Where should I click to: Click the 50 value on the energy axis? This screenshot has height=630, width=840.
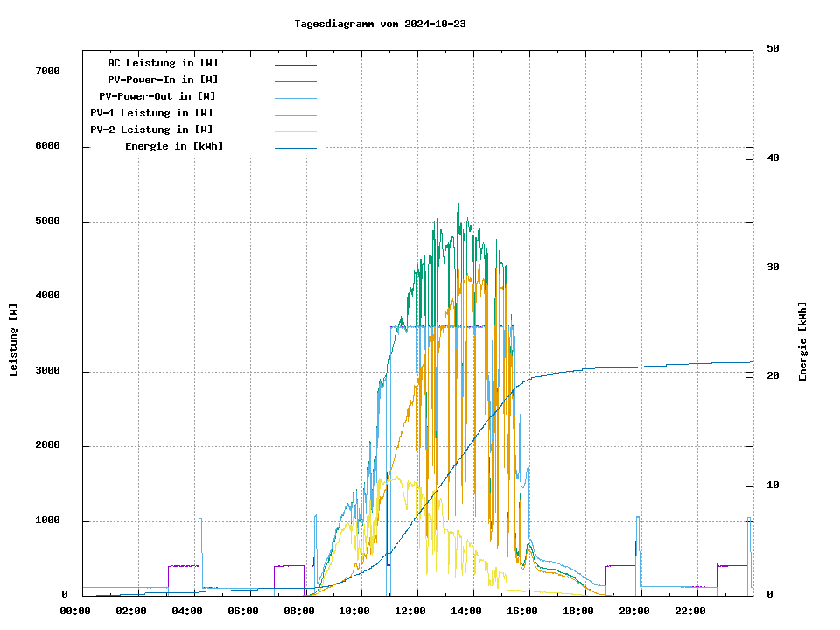tap(773, 48)
